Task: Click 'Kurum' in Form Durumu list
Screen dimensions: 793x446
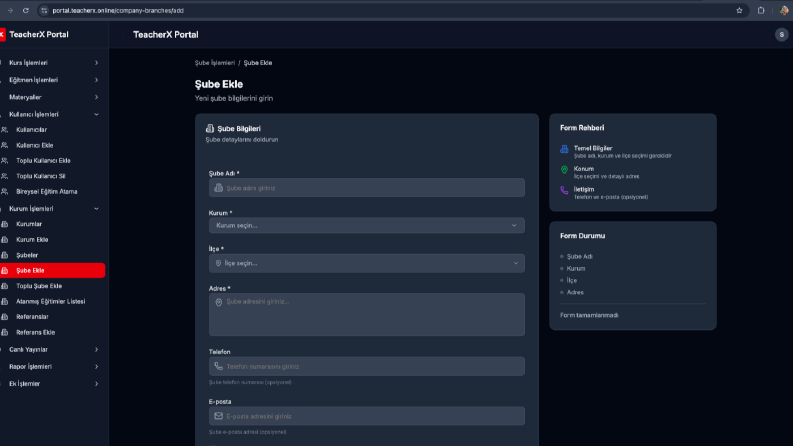Action: click(x=576, y=269)
